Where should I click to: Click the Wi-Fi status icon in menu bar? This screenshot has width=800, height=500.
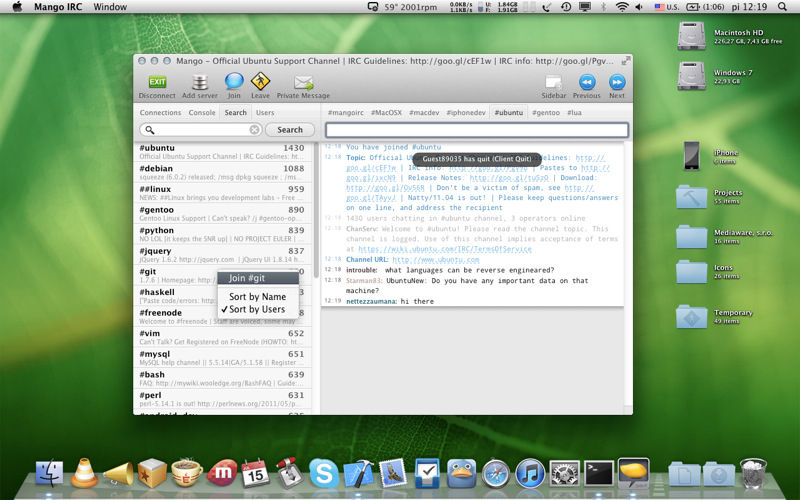point(621,7)
